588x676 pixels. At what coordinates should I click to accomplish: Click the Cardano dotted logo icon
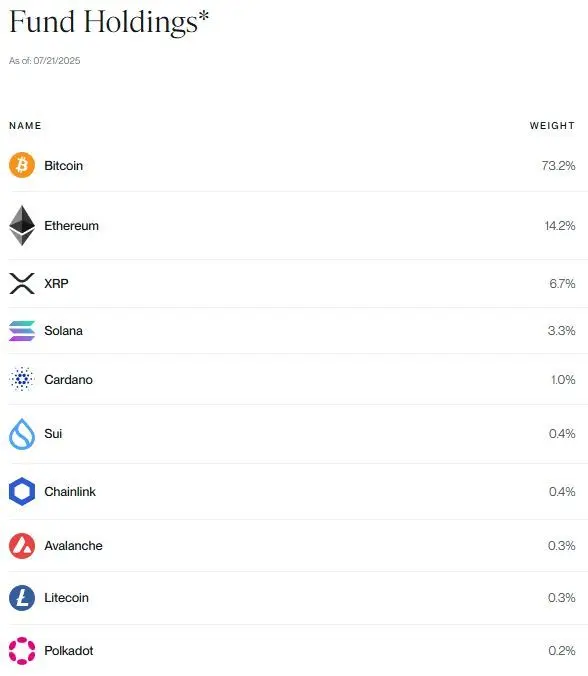pyautogui.click(x=22, y=379)
